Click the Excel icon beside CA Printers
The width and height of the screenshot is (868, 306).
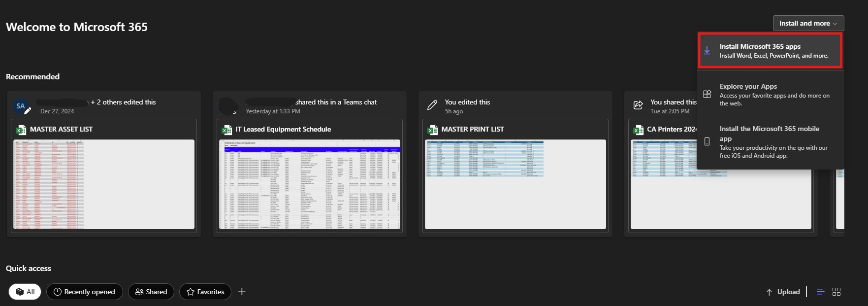[x=639, y=130]
